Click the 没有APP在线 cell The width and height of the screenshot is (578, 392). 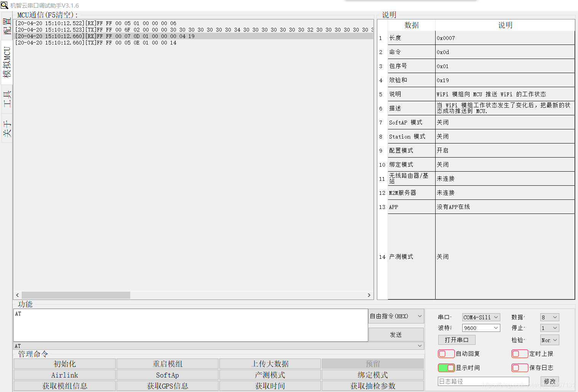[x=505, y=207]
